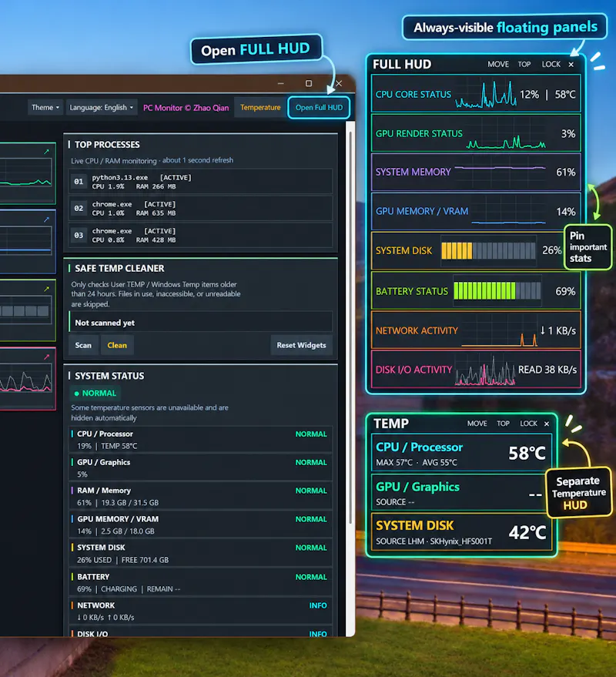Click the SYSTEM MEMORY 61% widget
This screenshot has height=677, width=616.
click(476, 172)
